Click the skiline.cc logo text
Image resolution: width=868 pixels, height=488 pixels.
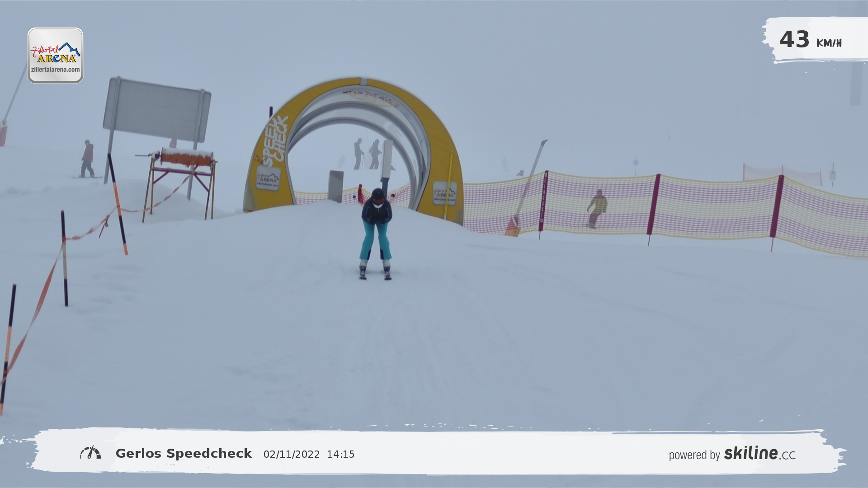(759, 454)
